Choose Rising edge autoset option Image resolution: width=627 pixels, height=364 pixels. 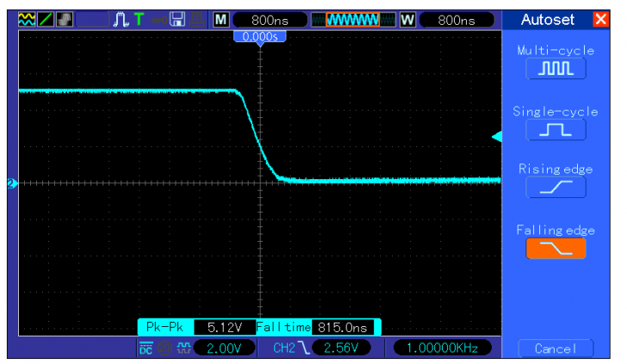[556, 188]
